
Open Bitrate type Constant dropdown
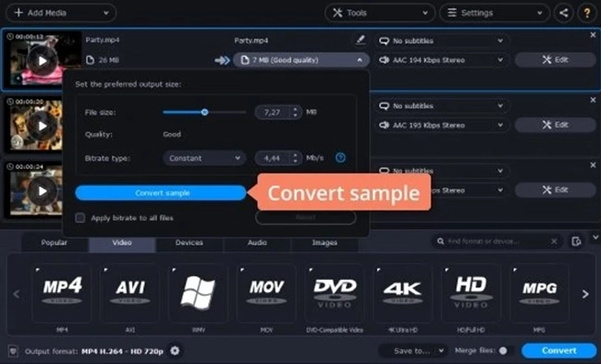pyautogui.click(x=204, y=158)
